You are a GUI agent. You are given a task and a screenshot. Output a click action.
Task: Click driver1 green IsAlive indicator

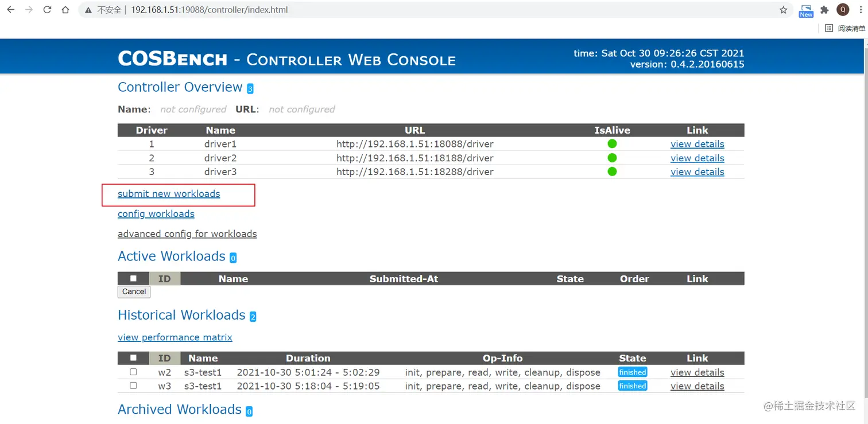612,143
